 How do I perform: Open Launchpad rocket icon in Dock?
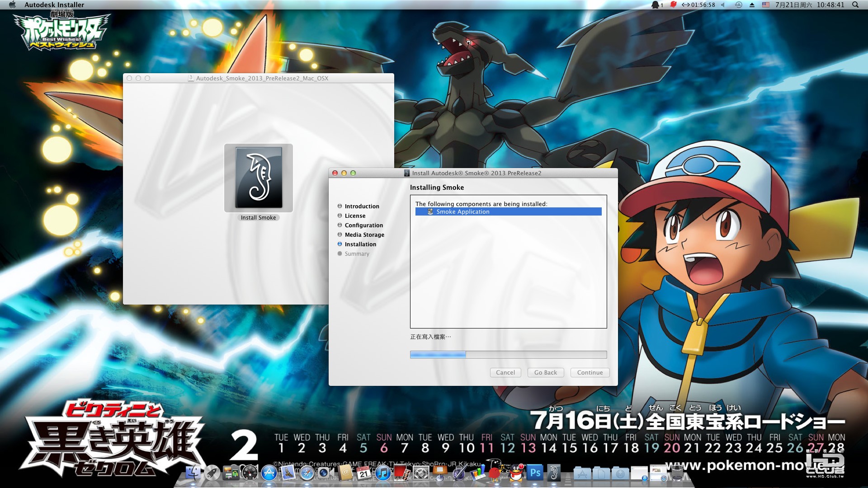[212, 473]
